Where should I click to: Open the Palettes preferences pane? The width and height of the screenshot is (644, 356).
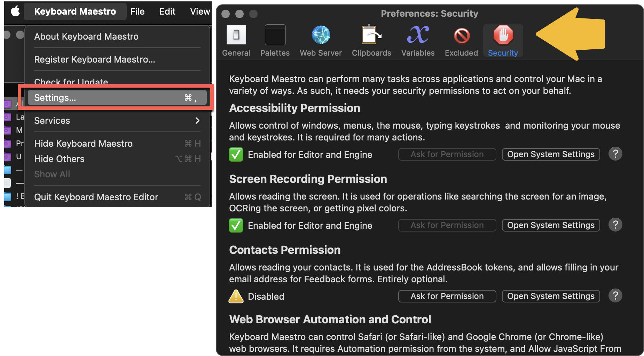click(275, 41)
